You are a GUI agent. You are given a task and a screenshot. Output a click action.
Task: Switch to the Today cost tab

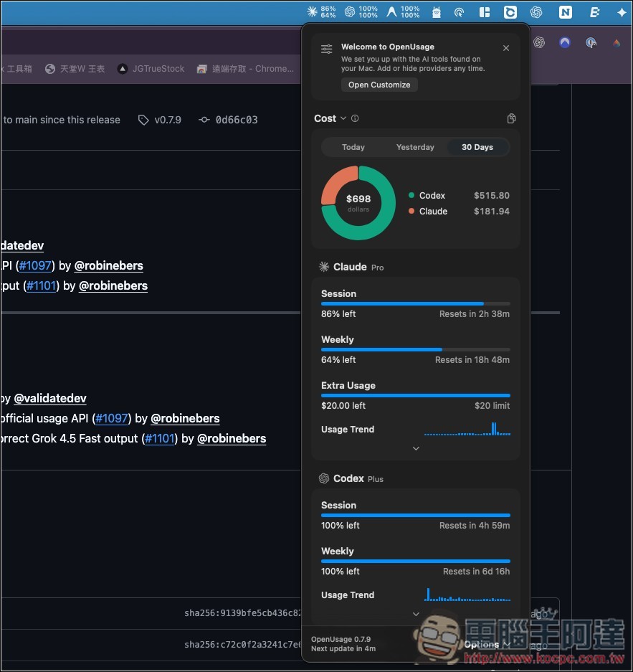coord(353,147)
